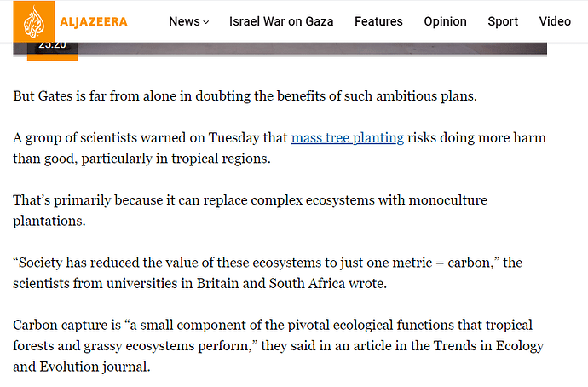588x387 pixels.
Task: Open the Features section
Action: coord(380,21)
